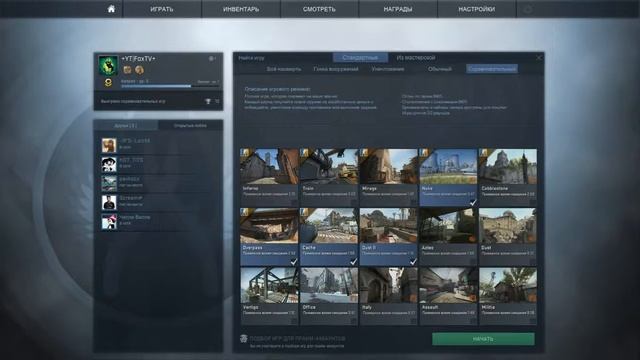Click the Prime matchmaking shield icon
This screenshot has width=640, height=360.
coord(244,338)
